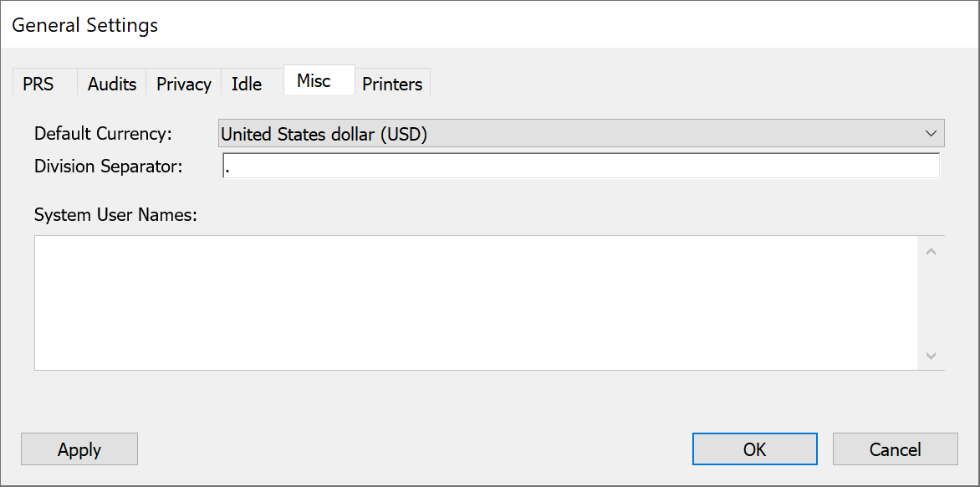980x487 pixels.
Task: Click the System User Names scroll down arrow
Action: pyautogui.click(x=931, y=356)
